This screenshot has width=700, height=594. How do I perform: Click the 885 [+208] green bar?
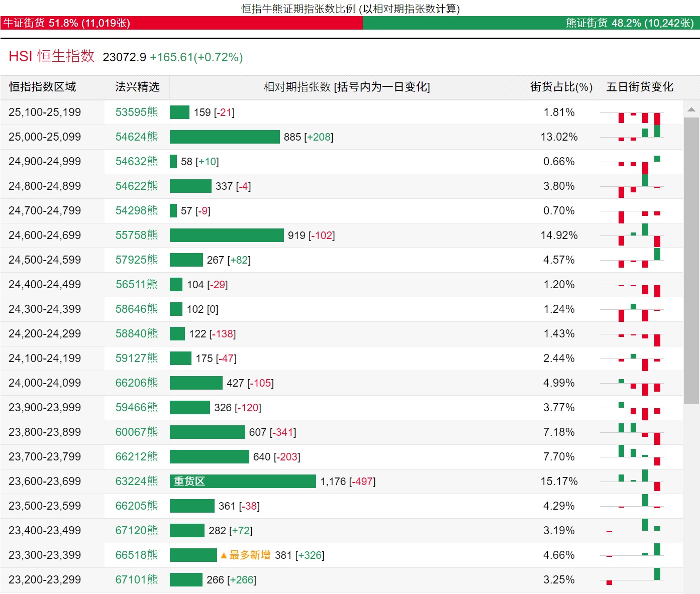click(x=225, y=137)
